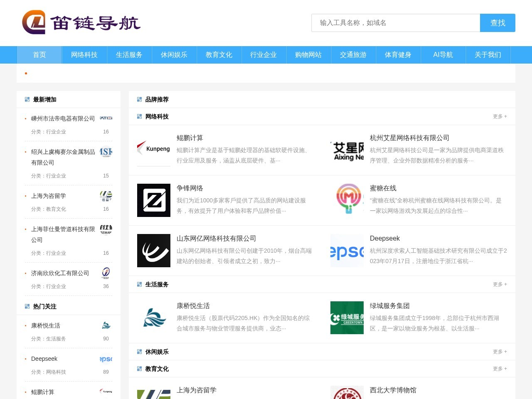This screenshot has width=532, height=399.
Task: Open 绍兴上虞梅赛尔金属制品有限公司 in sidebar
Action: pyautogui.click(x=63, y=157)
